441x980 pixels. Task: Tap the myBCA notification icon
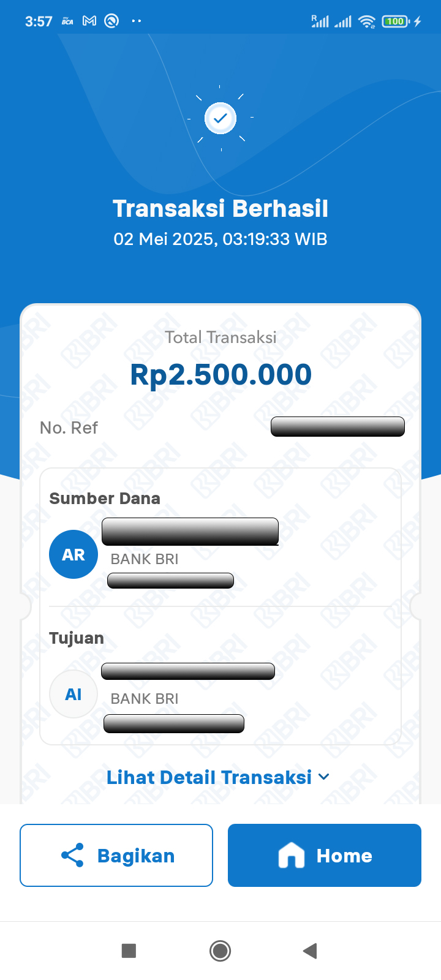(x=67, y=21)
